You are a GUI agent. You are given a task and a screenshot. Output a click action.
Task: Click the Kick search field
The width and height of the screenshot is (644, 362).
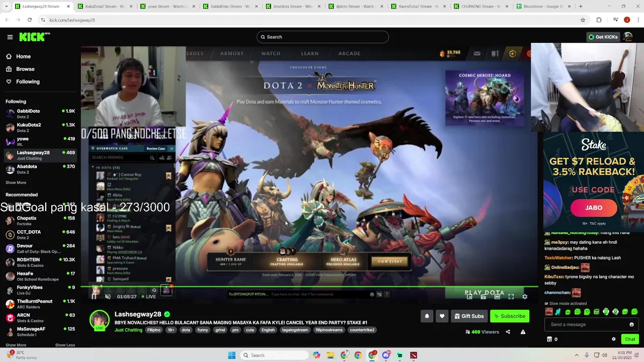click(x=323, y=37)
